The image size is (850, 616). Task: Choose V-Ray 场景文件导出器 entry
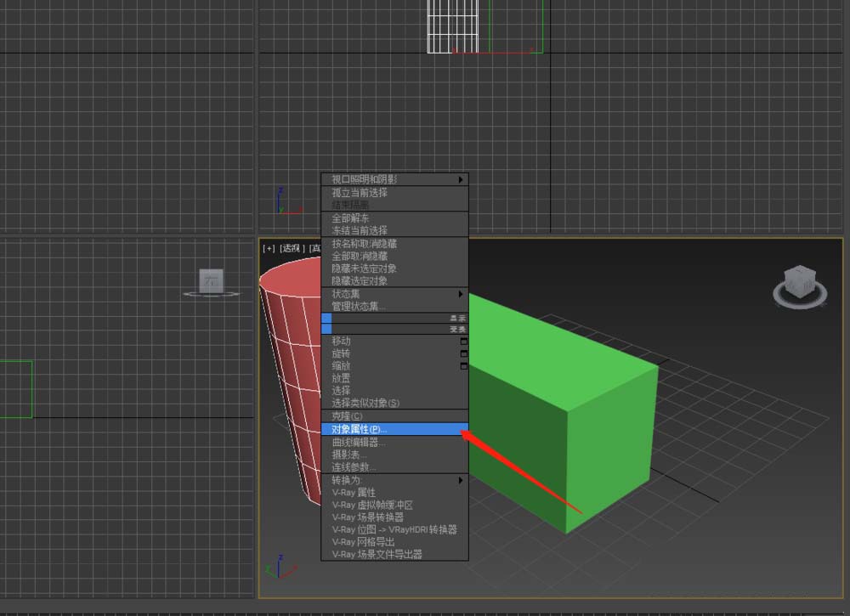[394, 554]
